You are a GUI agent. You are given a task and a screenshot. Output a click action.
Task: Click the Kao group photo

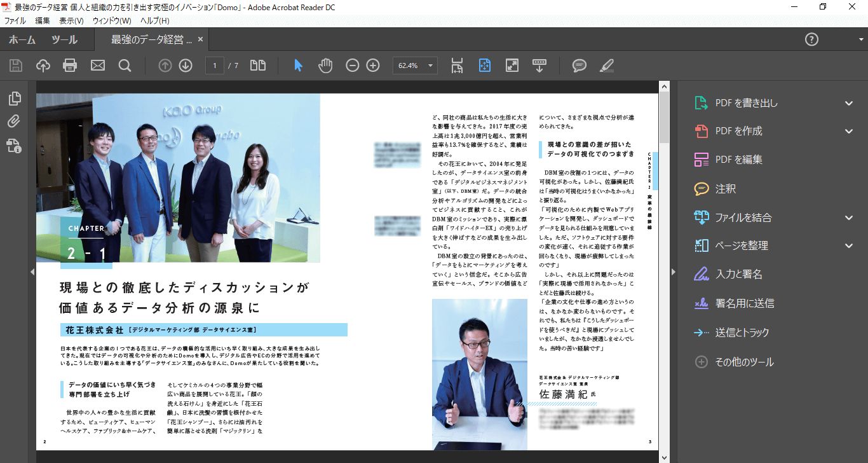178,177
